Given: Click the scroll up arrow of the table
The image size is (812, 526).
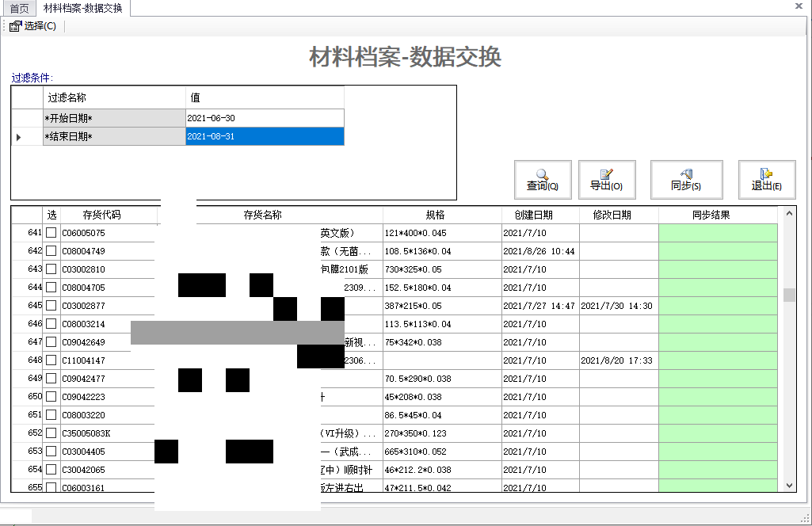Looking at the screenshot, I should [789, 213].
